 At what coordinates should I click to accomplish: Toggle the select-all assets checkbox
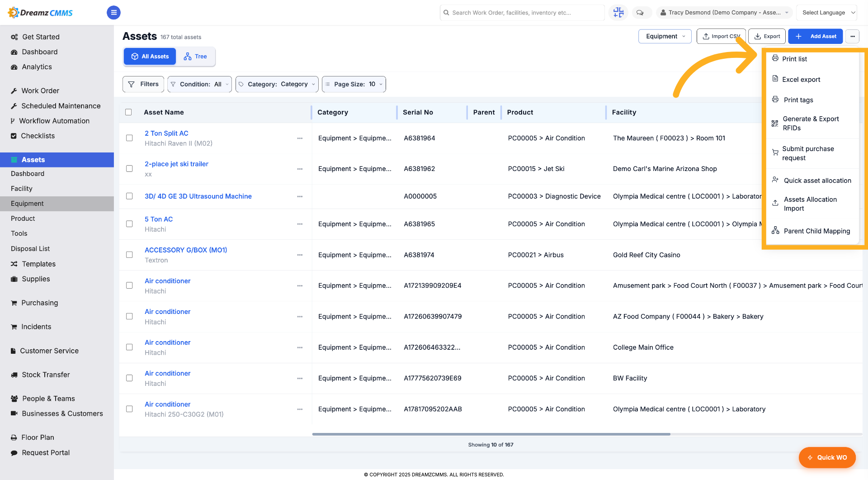point(128,112)
